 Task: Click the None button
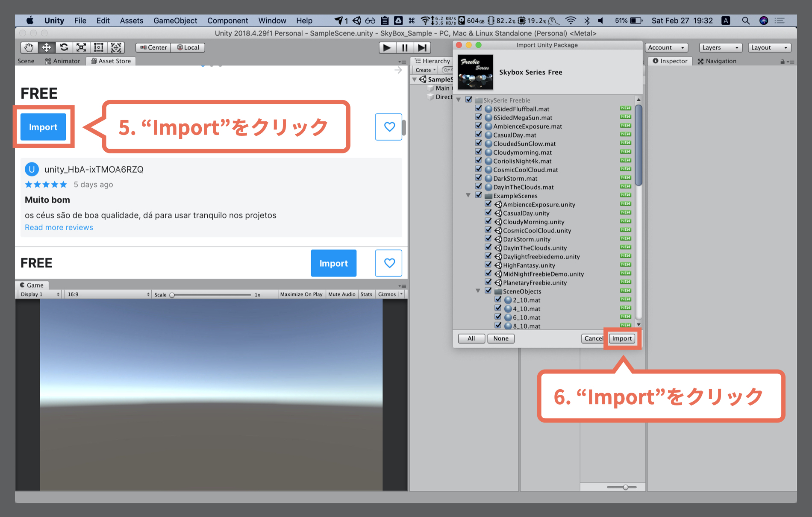tap(501, 338)
